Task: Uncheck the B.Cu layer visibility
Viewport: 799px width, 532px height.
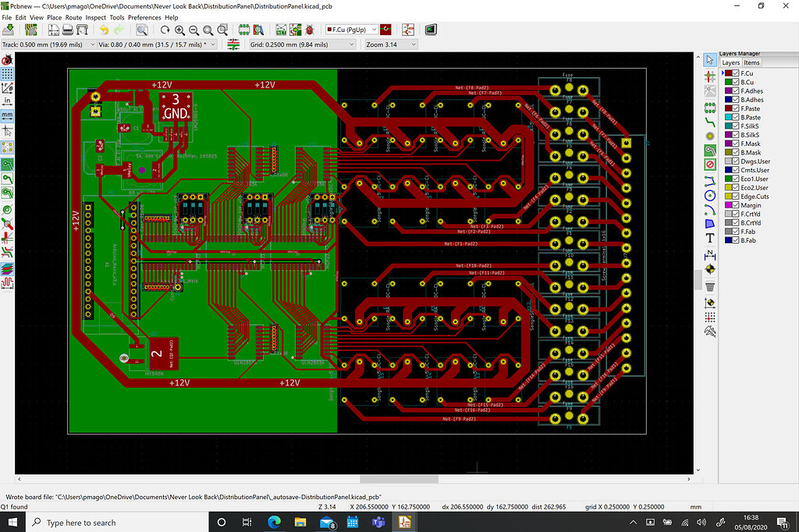Action: (735, 82)
